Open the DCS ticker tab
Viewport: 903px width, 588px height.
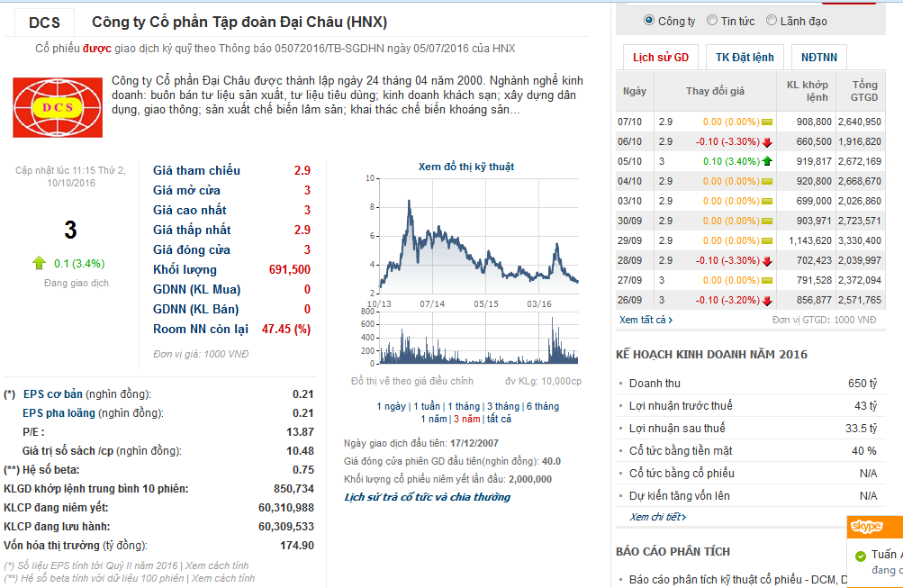[x=44, y=23]
